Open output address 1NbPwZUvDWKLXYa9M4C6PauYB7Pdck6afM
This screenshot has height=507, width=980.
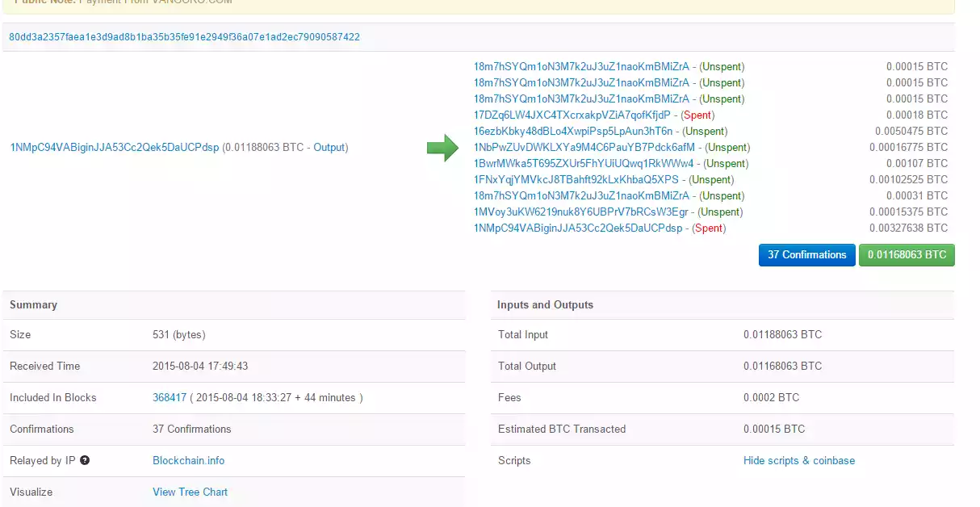584,148
